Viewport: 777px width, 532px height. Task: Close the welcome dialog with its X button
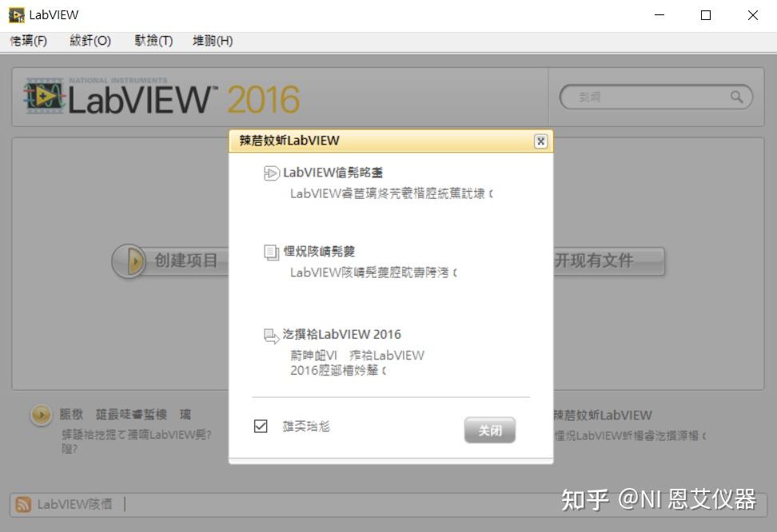[x=541, y=141]
